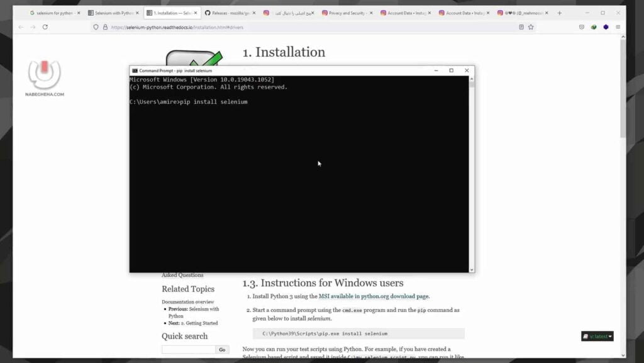The width and height of the screenshot is (644, 363).
Task: Close the GitHub Releases mozilla tab
Action: pos(254,13)
